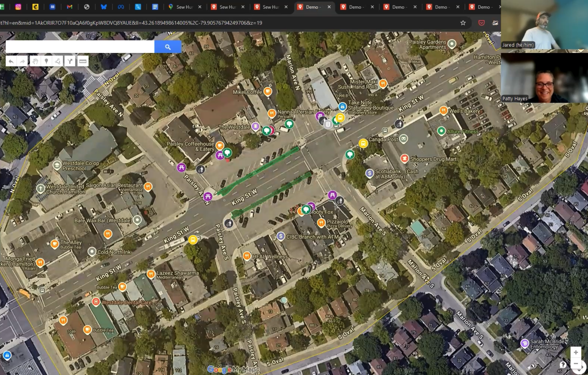Screen dimensions: 588x375
Task: Switch to the second Demo tab
Action: [x=357, y=7]
